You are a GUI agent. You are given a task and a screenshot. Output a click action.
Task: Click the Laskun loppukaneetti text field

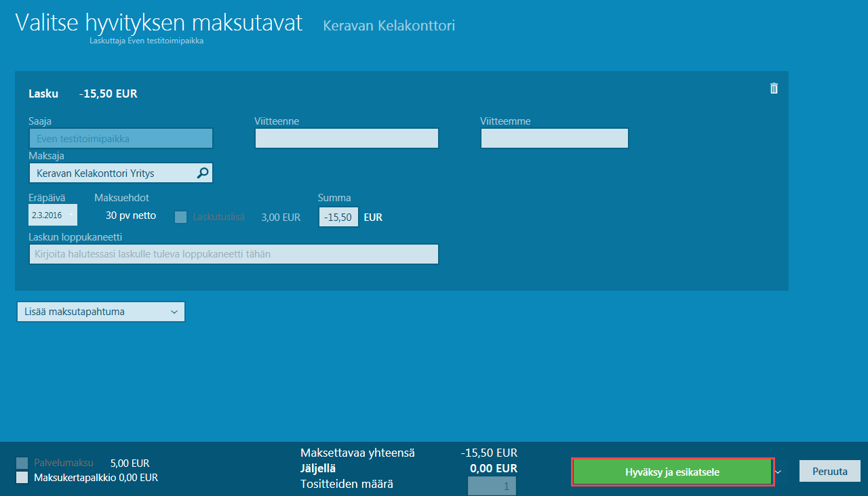[x=233, y=254]
